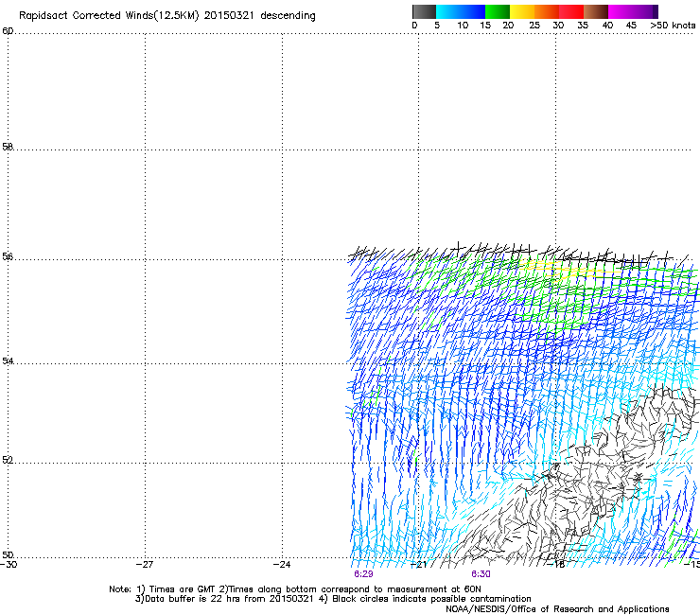Click the longitude label '-27'
Viewport: 700px width, 615px height.
point(145,564)
